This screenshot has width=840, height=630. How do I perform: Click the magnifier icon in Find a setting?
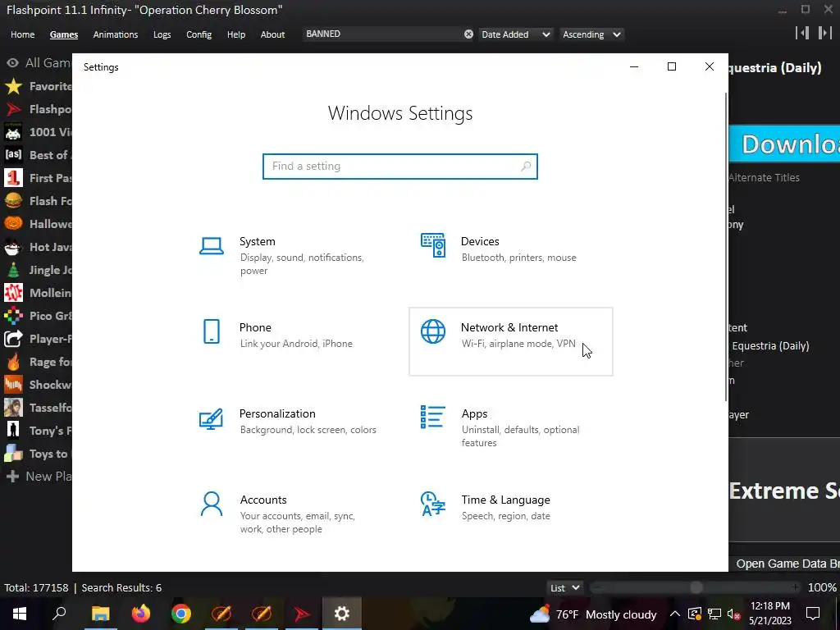(x=526, y=166)
